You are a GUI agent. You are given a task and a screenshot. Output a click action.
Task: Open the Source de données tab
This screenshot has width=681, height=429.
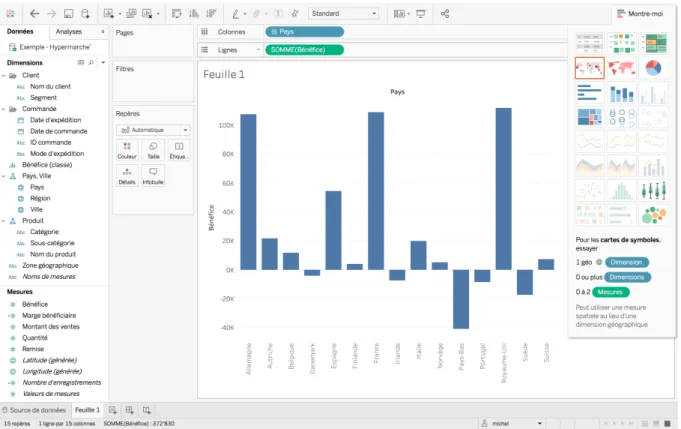(x=34, y=410)
